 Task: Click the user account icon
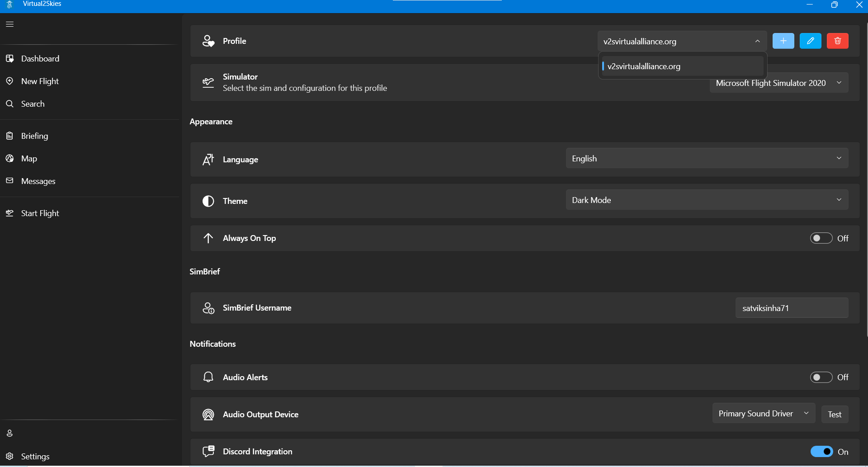(x=10, y=434)
